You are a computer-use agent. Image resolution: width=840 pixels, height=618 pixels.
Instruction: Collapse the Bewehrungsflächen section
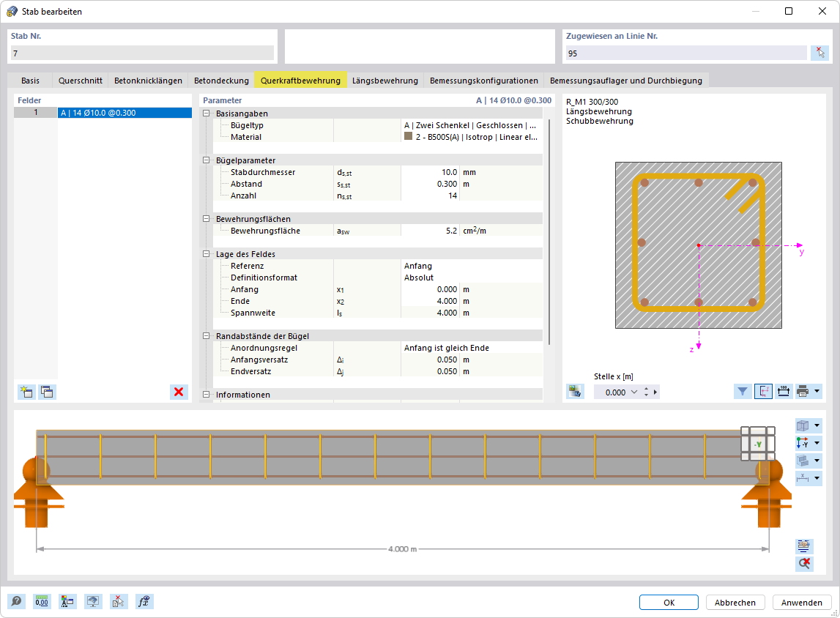tap(207, 218)
